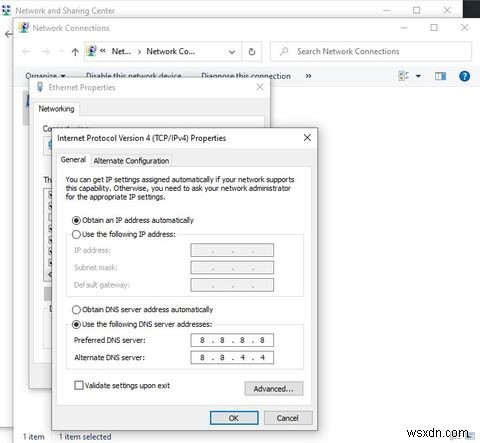Click the '1 item' status bar text

[x=34, y=436]
